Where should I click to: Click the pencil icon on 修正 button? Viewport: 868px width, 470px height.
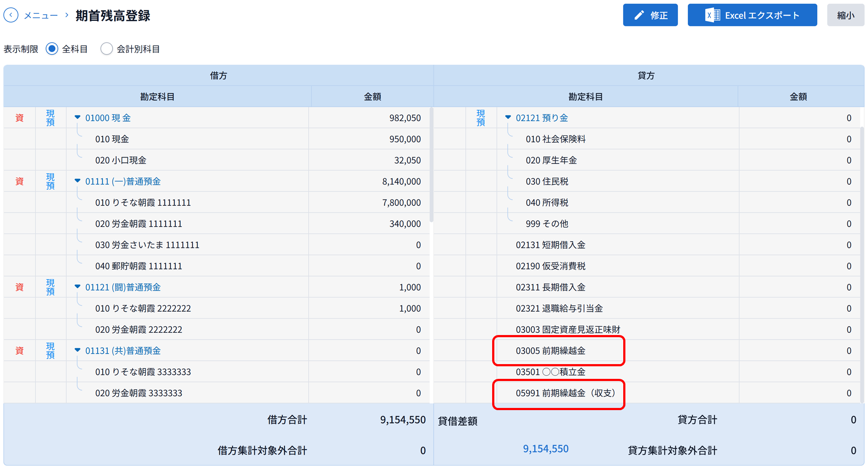tap(639, 15)
